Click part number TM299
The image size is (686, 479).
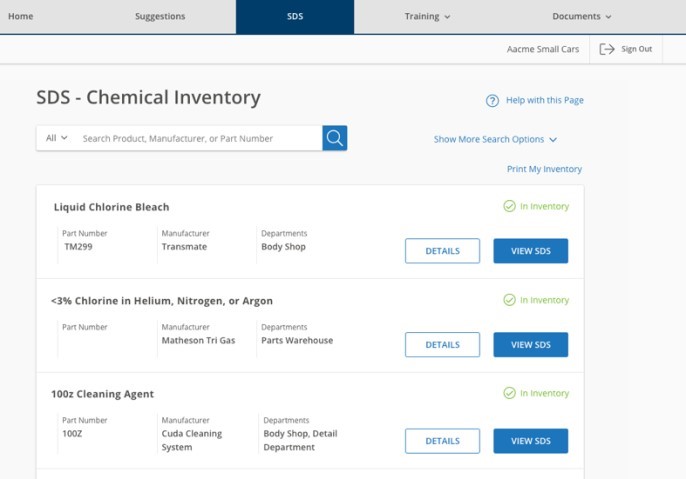[78, 247]
